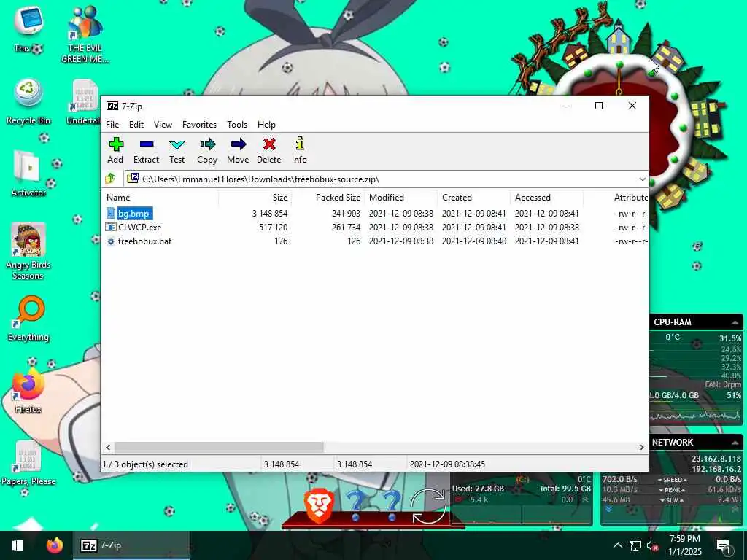
Task: Click packed size 241 903
Action: coord(346,214)
